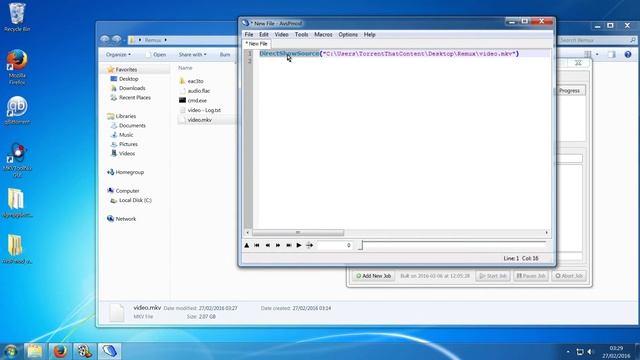Click the Abort Job button
This screenshot has height=360, width=640.
pyautogui.click(x=569, y=276)
